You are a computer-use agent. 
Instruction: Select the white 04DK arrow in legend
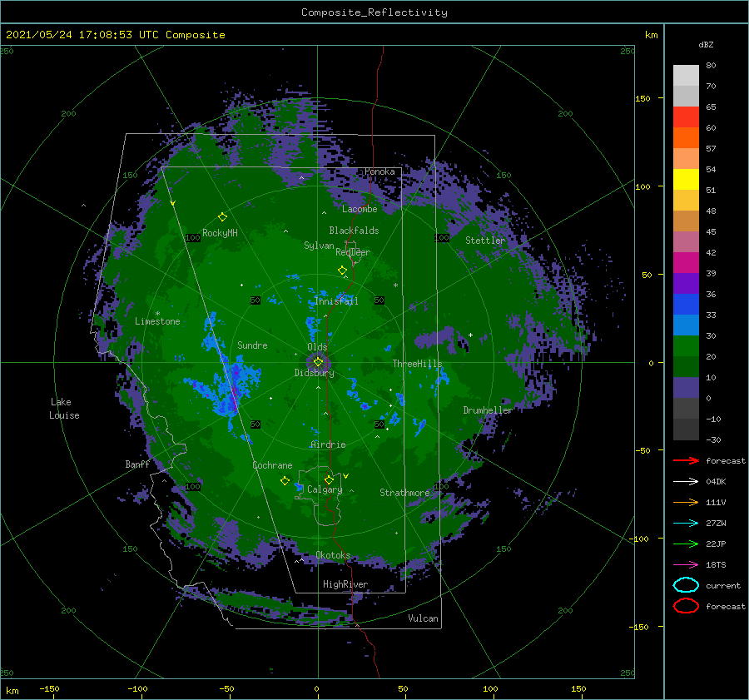686,481
